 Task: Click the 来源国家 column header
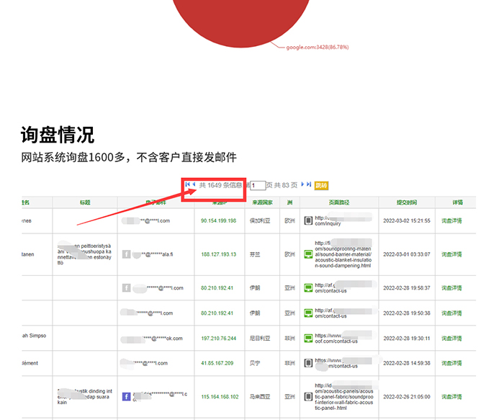262,202
